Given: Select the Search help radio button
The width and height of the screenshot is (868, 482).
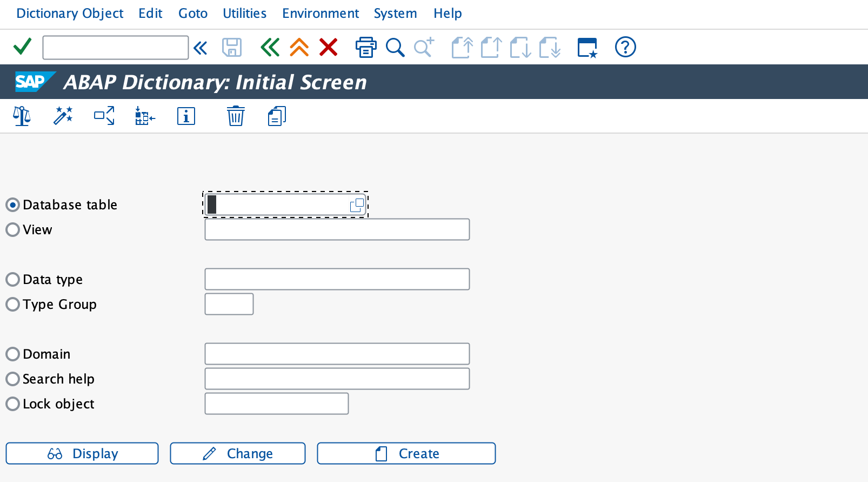Looking at the screenshot, I should pyautogui.click(x=12, y=379).
